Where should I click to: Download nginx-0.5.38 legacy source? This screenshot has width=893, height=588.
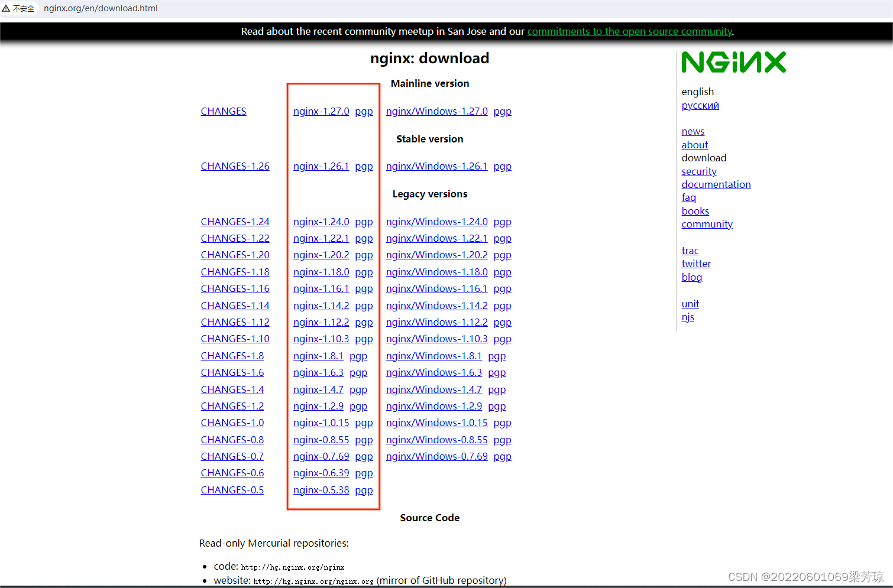coord(321,490)
